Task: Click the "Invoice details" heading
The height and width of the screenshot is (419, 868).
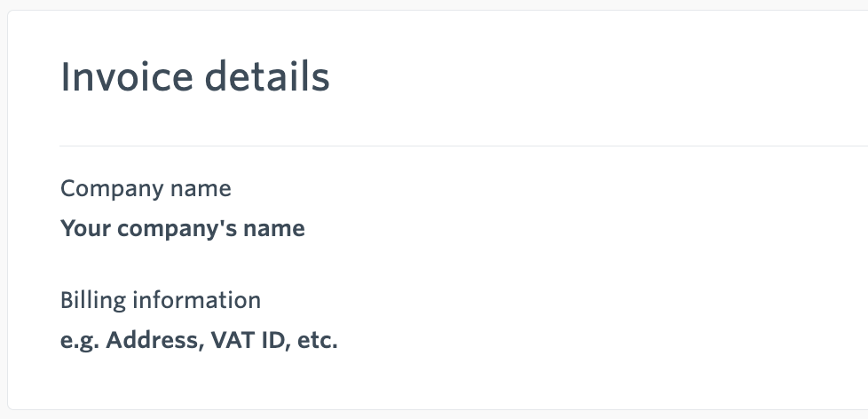Action: 194,78
